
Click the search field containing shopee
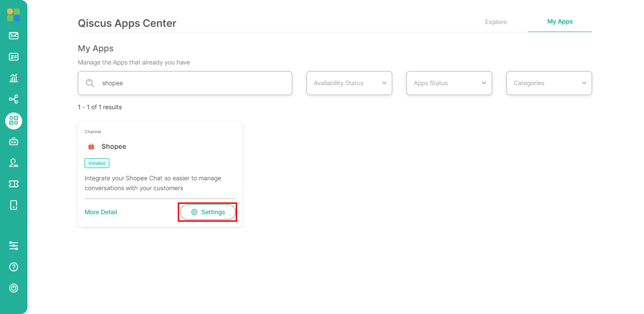185,83
